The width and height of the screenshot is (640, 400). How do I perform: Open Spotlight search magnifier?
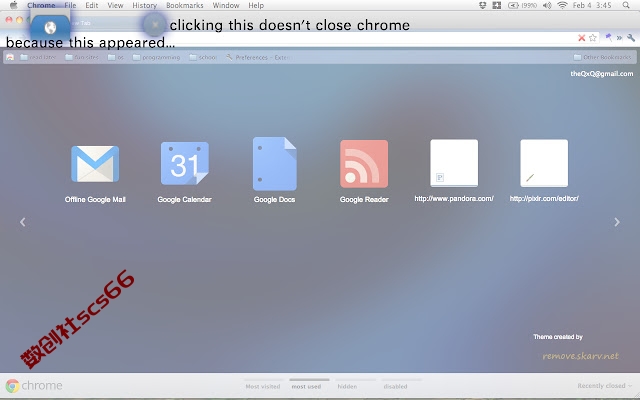626,5
